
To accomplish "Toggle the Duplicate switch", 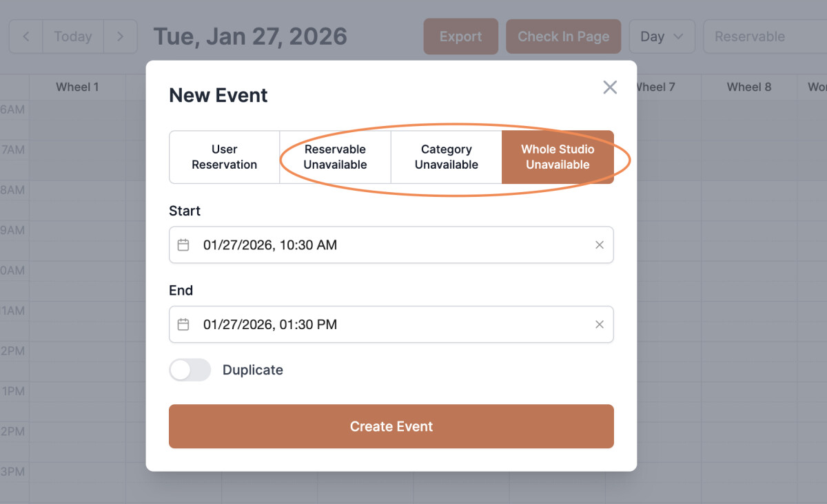I will pyautogui.click(x=190, y=370).
